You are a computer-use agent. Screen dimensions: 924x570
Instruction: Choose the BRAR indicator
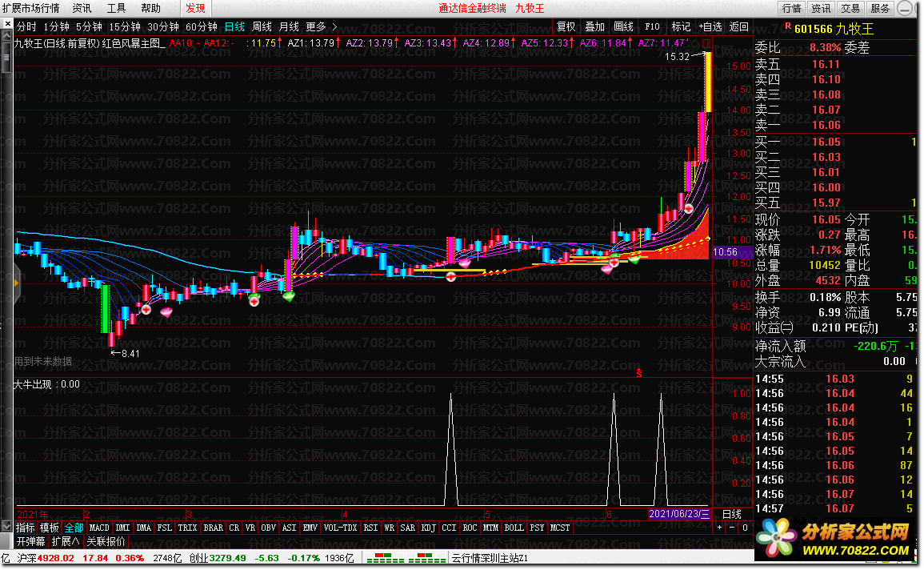[x=214, y=528]
